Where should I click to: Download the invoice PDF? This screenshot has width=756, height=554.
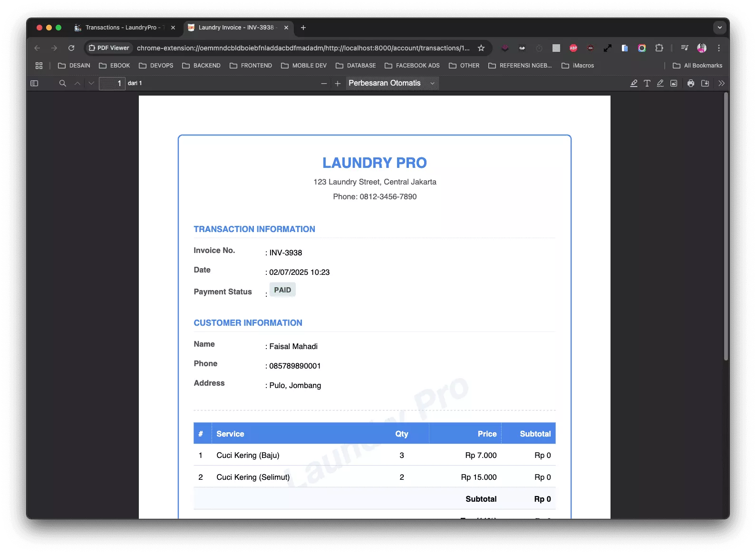click(705, 83)
